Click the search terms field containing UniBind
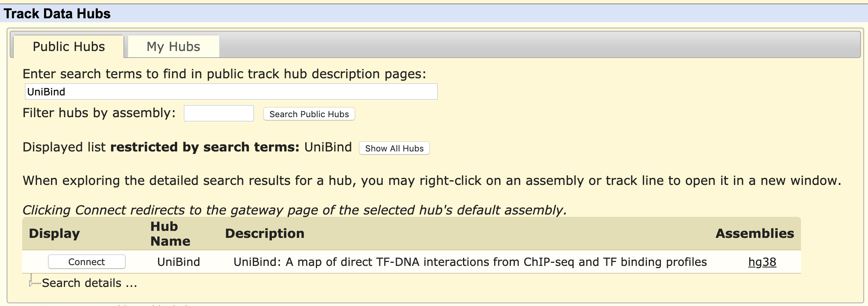Image resolution: width=868 pixels, height=306 pixels. tap(231, 92)
